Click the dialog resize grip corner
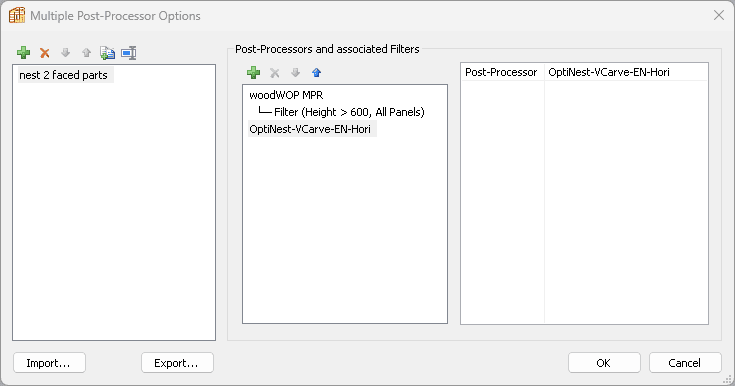Screen dimensions: 735x386 (x=728, y=379)
